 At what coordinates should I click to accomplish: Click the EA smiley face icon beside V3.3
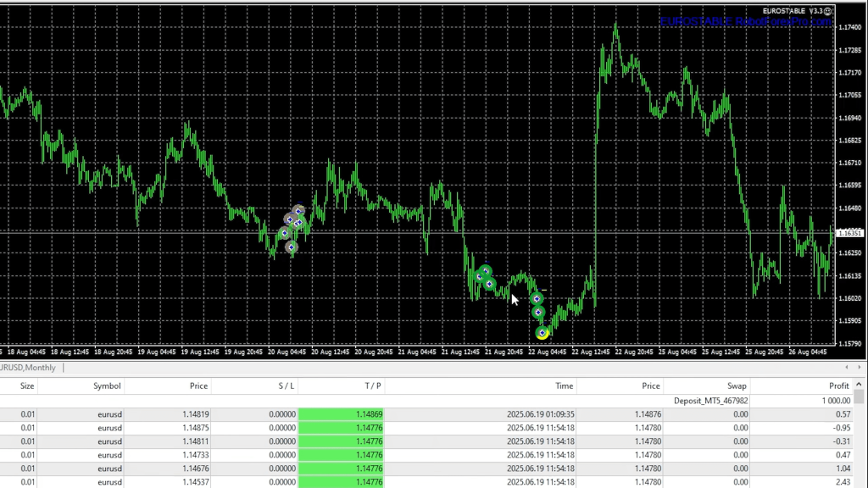pyautogui.click(x=826, y=10)
